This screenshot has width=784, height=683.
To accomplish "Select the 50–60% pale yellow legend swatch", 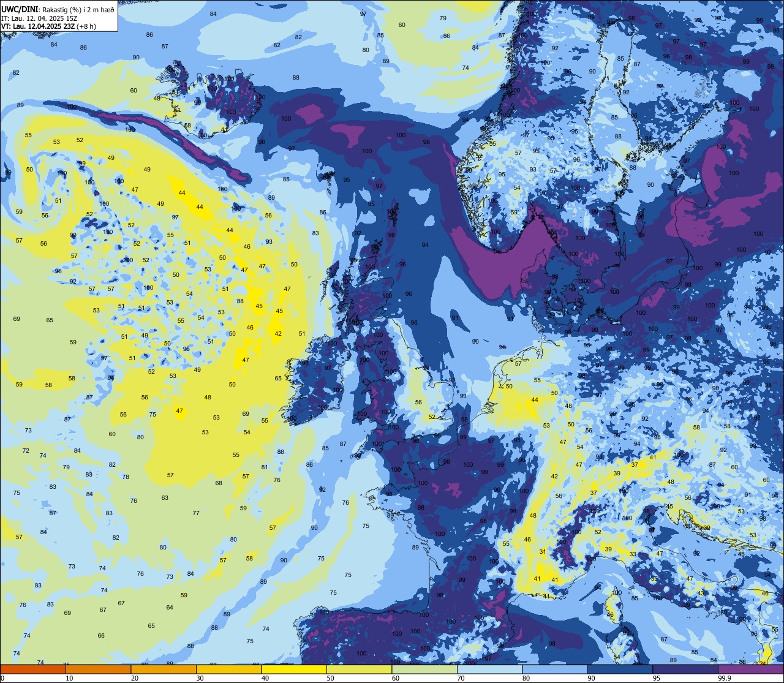I will pos(359,670).
